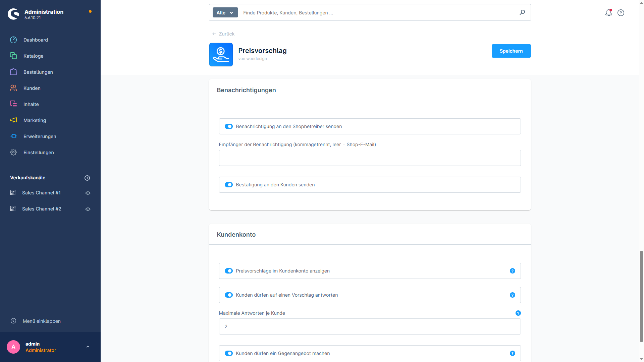
Task: Toggle visibility eye for Sales Channel #1
Action: pyautogui.click(x=88, y=193)
